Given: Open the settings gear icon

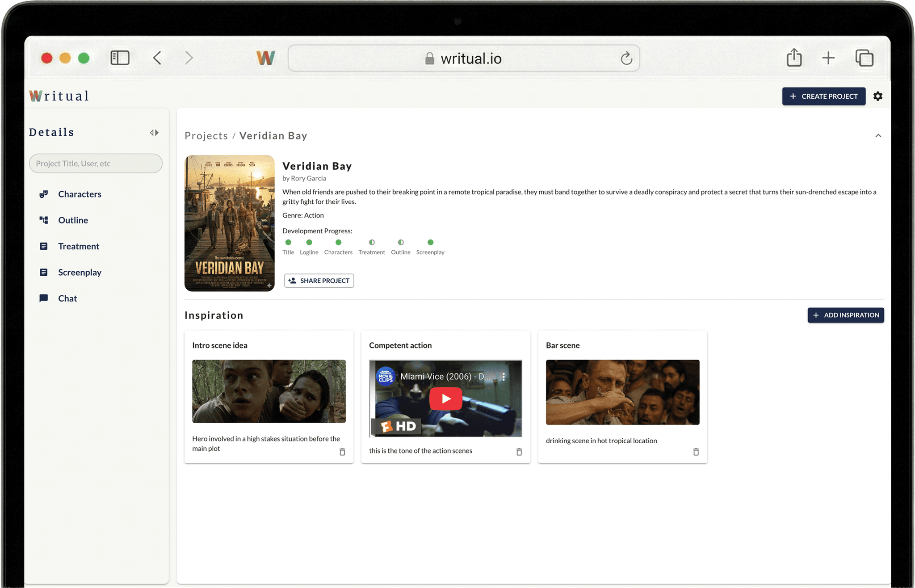Looking at the screenshot, I should tap(877, 96).
